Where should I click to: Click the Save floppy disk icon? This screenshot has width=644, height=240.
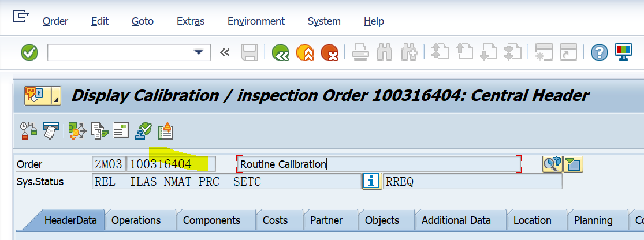point(249,52)
